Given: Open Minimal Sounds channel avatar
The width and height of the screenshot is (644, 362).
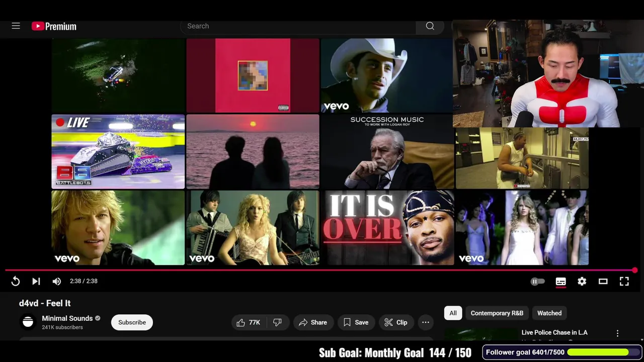Looking at the screenshot, I should (x=28, y=322).
